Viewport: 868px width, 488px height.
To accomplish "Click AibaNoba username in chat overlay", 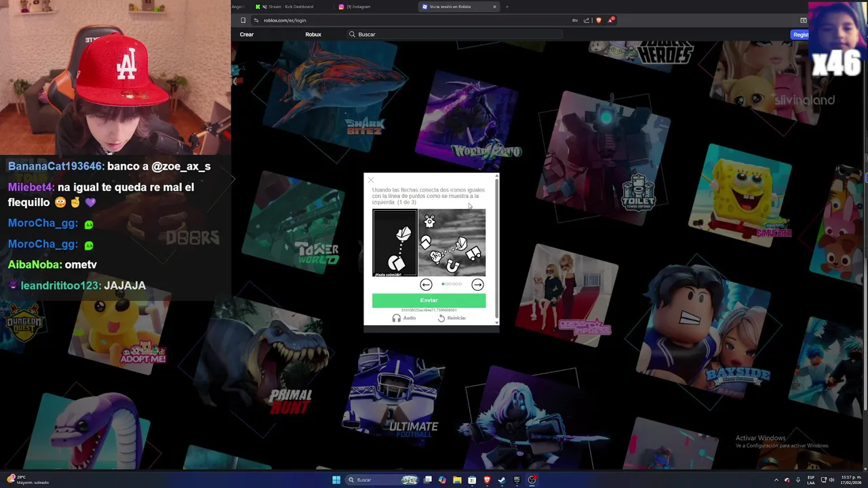I will (x=34, y=264).
